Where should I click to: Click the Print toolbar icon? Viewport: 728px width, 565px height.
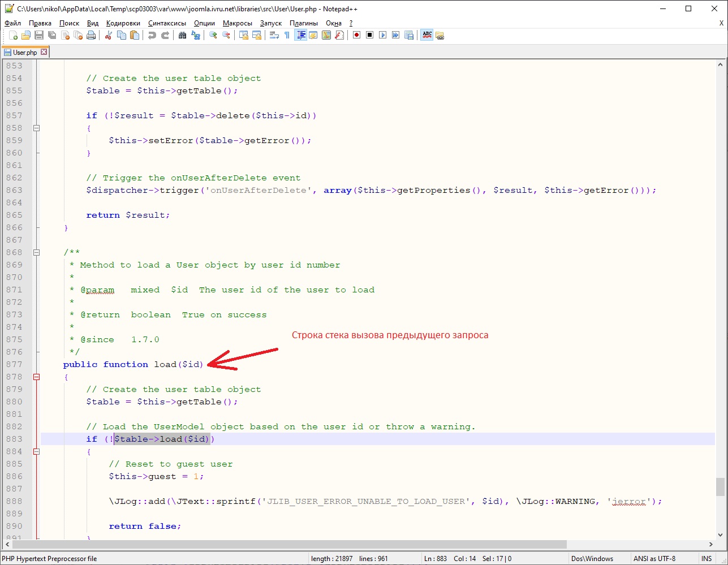click(91, 35)
